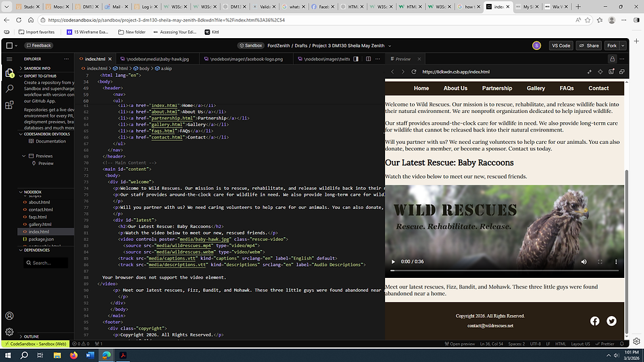
Task: Open Gallery in page navigation
Action: [x=536, y=88]
